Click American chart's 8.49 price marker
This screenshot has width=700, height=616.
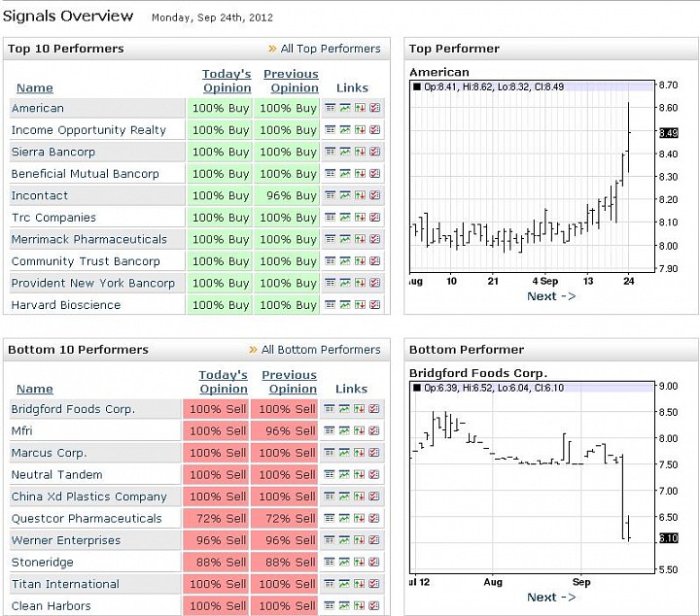(x=669, y=132)
